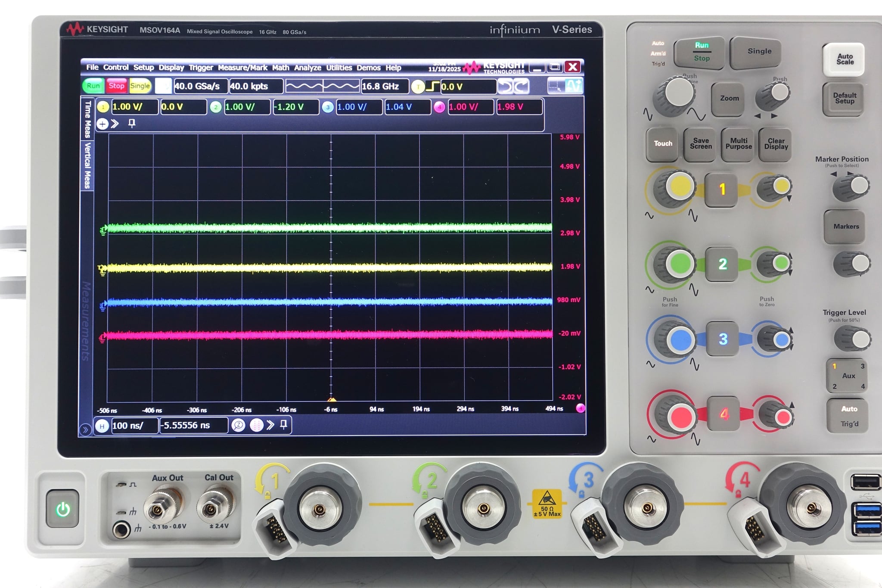This screenshot has height=588, width=882.
Task: Expand vertical toolbar with double chevron
Action: coord(115,124)
